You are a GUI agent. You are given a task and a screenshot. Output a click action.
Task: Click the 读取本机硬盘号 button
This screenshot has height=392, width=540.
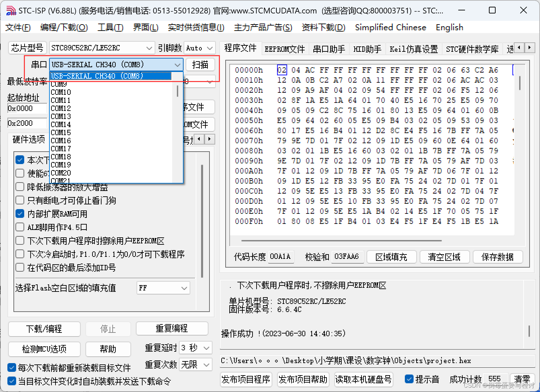[x=363, y=379]
